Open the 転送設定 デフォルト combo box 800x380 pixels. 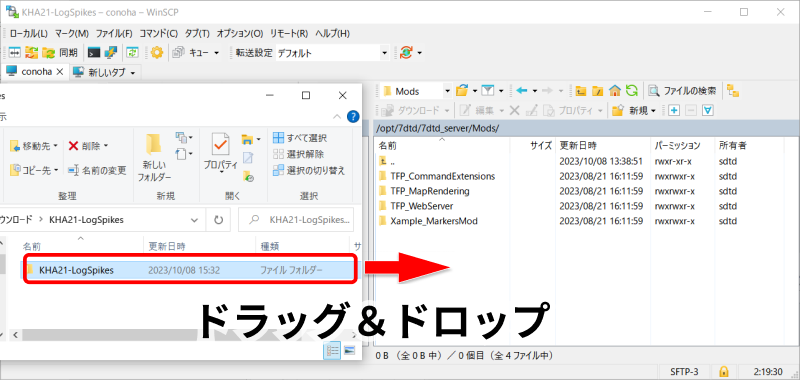coord(332,53)
